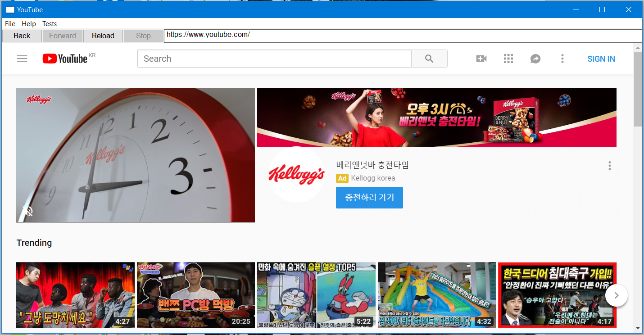Click the Reload button
This screenshot has width=644, height=335.
point(103,36)
